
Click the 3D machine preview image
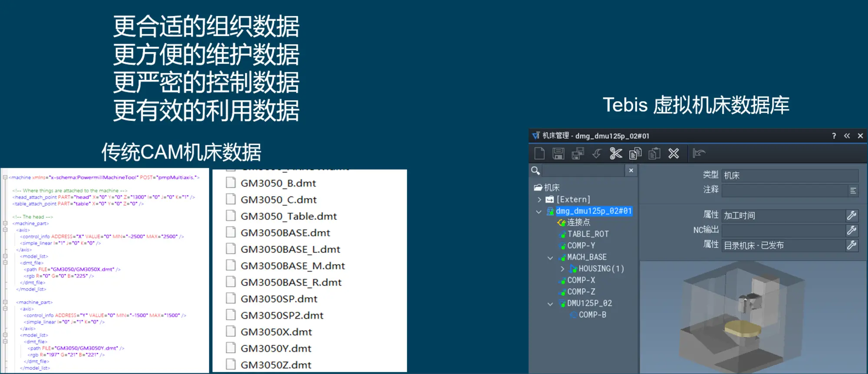click(x=753, y=317)
